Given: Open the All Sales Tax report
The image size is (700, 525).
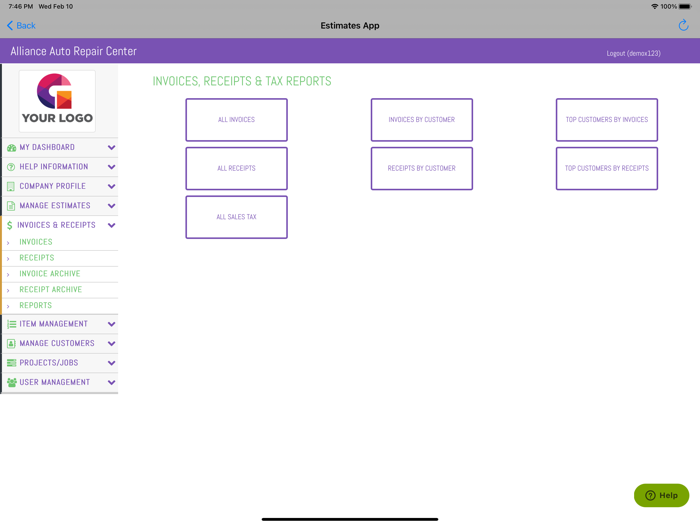Looking at the screenshot, I should click(237, 217).
